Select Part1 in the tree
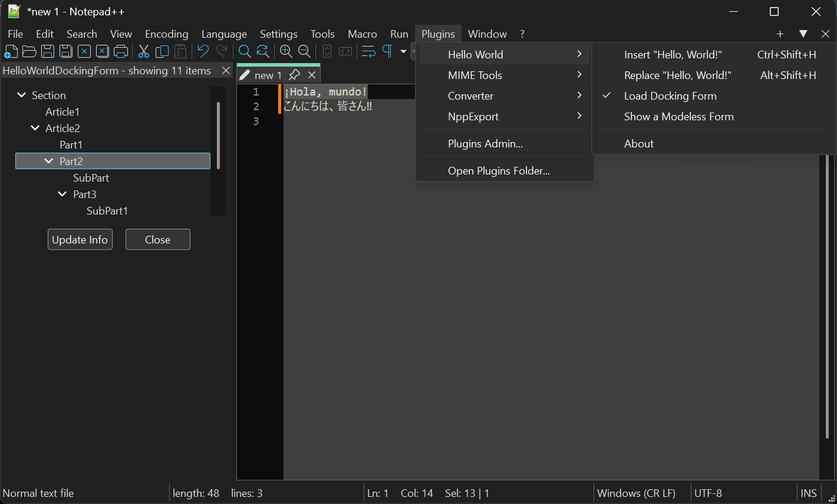The image size is (837, 504). [71, 145]
